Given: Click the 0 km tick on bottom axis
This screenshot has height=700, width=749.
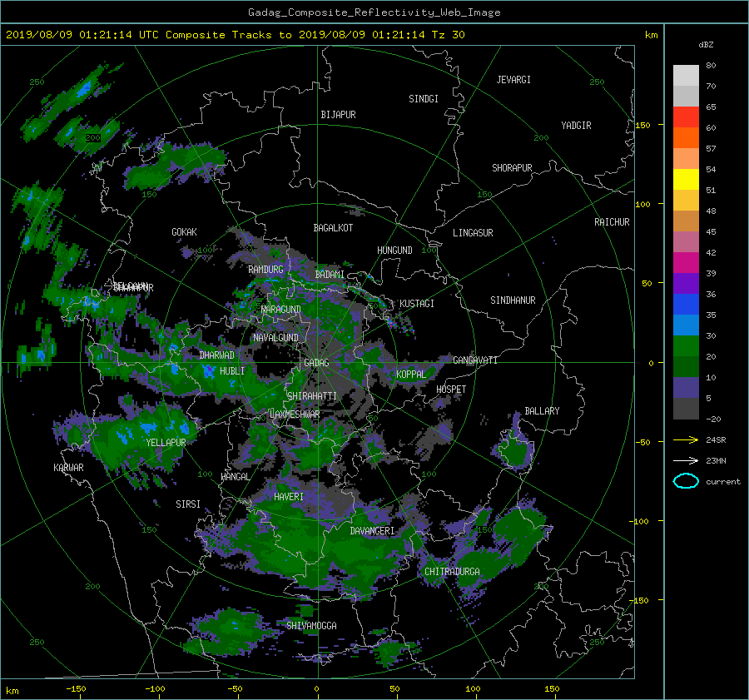Looking at the screenshot, I should pyautogui.click(x=317, y=688).
